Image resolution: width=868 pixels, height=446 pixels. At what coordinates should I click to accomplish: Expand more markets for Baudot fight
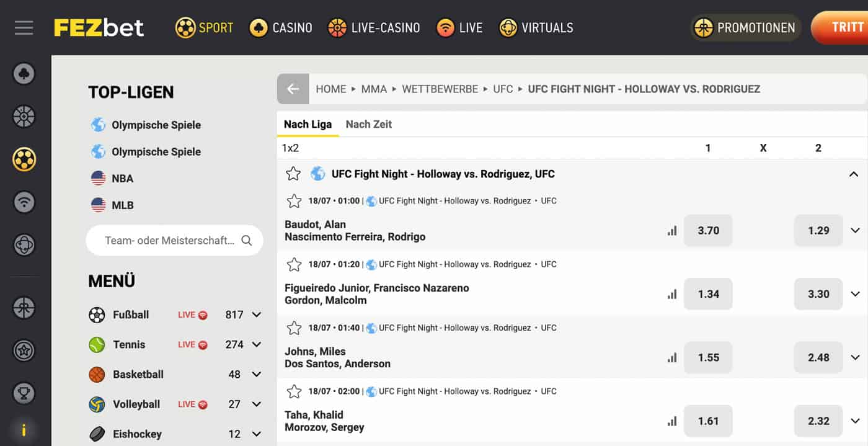click(x=856, y=231)
